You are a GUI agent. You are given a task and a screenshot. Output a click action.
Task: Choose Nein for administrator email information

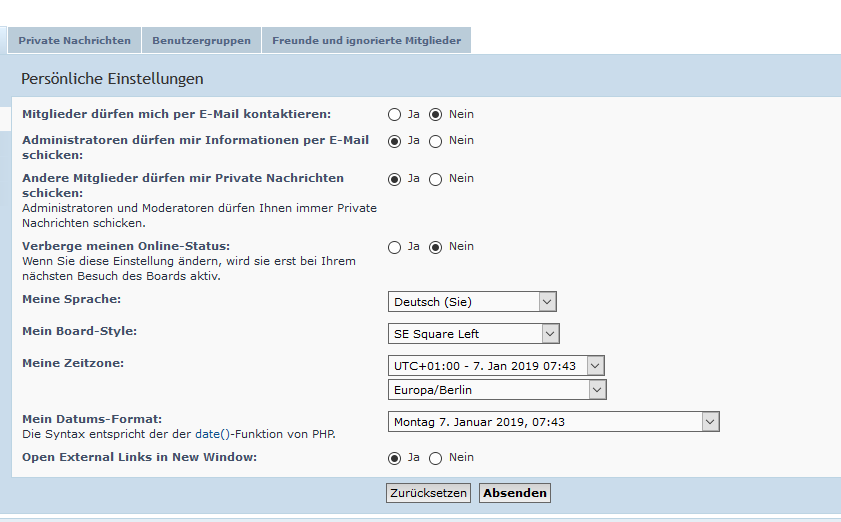[x=435, y=141]
